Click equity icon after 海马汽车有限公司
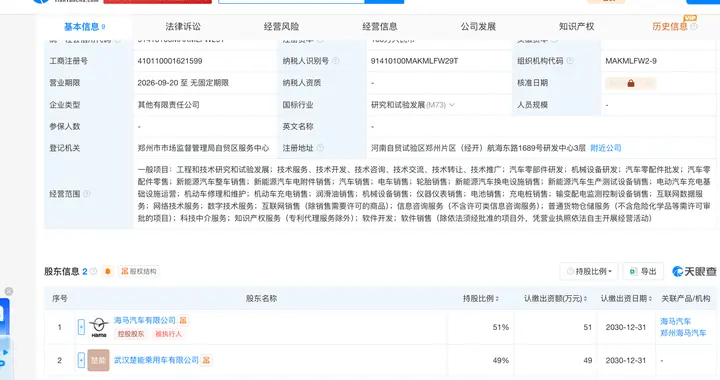720x380 pixels. coord(183,320)
